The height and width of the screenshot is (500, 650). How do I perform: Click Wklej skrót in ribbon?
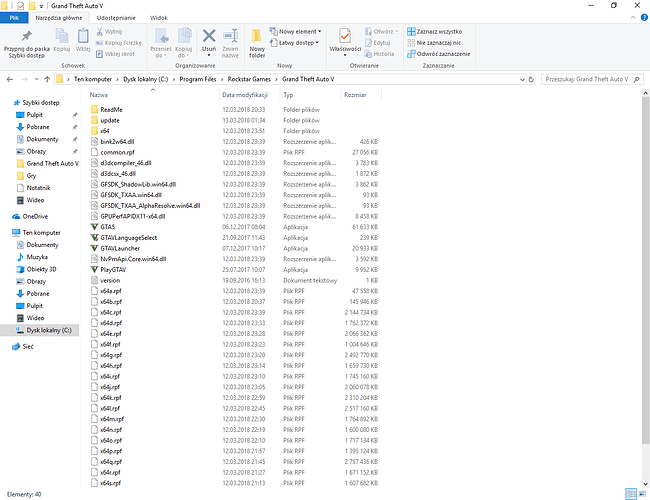tap(115, 54)
